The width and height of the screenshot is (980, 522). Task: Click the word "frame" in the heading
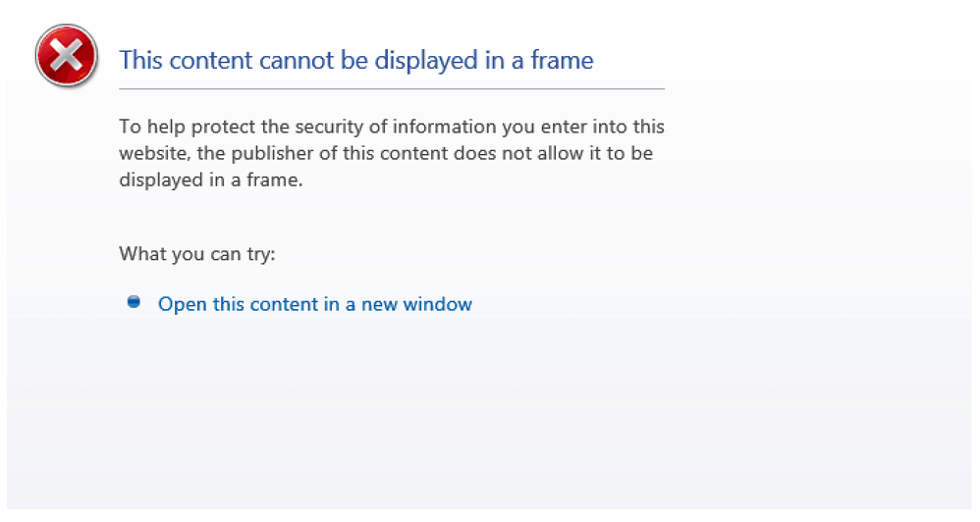pyautogui.click(x=561, y=61)
